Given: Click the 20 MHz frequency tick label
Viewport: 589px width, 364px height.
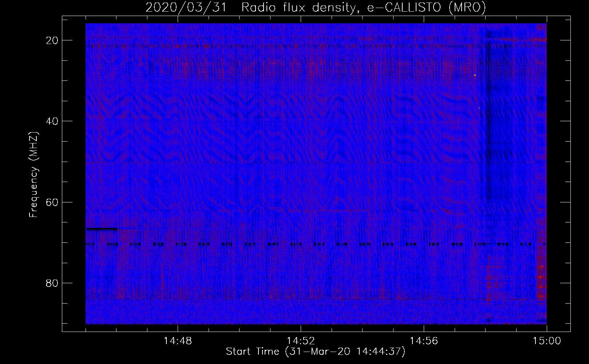Looking at the screenshot, I should (x=52, y=40).
